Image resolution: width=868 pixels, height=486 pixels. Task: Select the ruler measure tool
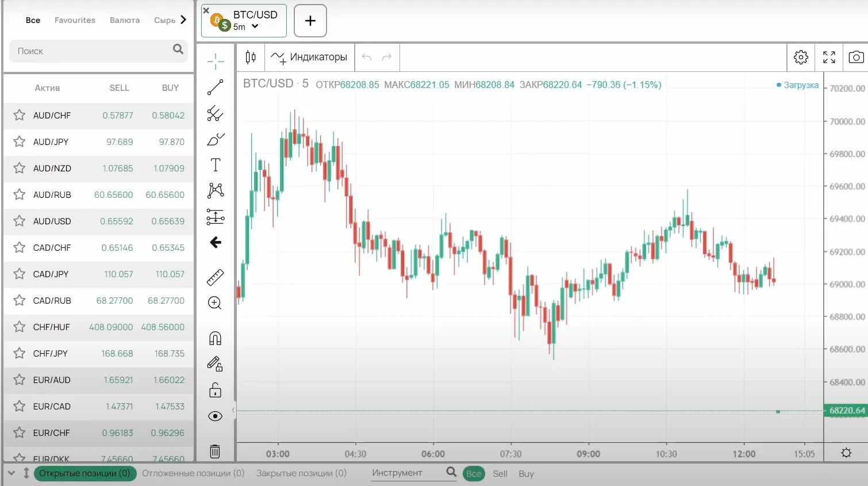[x=215, y=277]
